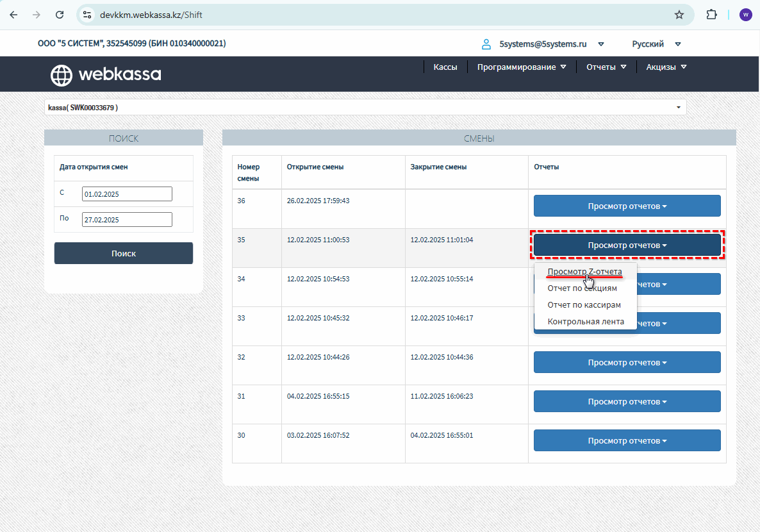The height and width of the screenshot is (532, 760).
Task: Open the Отчеты navigation menu
Action: [606, 67]
